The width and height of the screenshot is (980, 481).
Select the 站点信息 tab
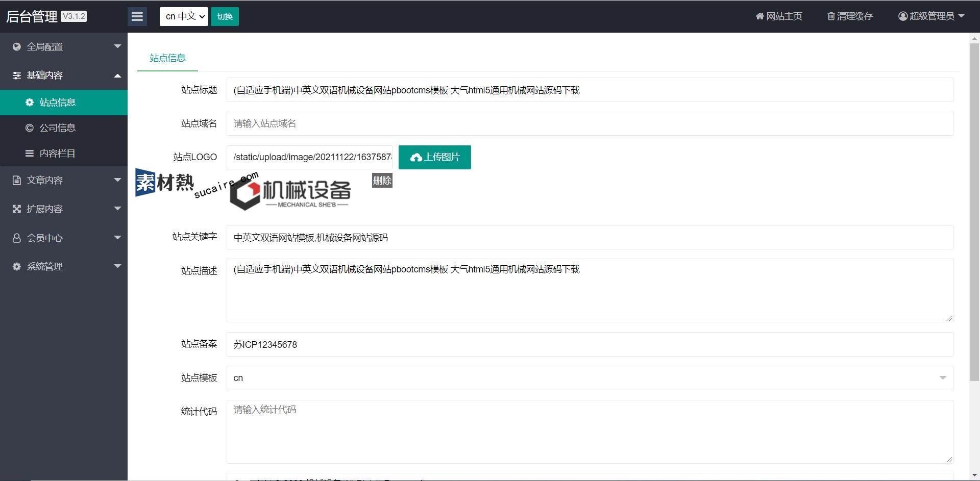[x=167, y=58]
